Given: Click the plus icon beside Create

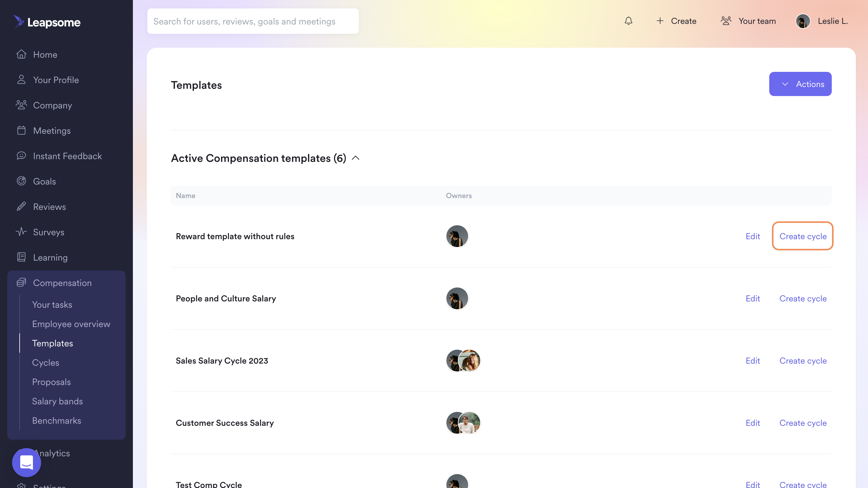Looking at the screenshot, I should click(660, 21).
